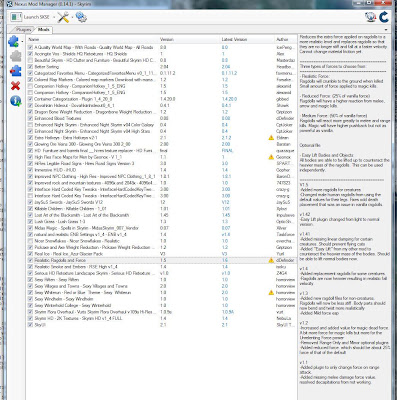This screenshot has height=400, width=397.
Task: Click warning icon on Extra Hotkeys row
Action: [271, 138]
